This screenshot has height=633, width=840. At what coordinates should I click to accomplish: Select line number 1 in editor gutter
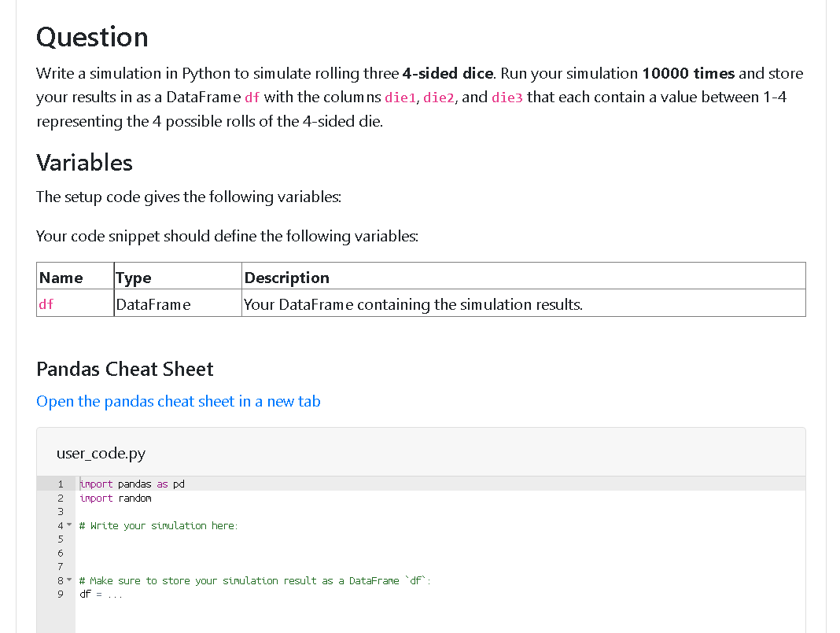click(x=60, y=484)
